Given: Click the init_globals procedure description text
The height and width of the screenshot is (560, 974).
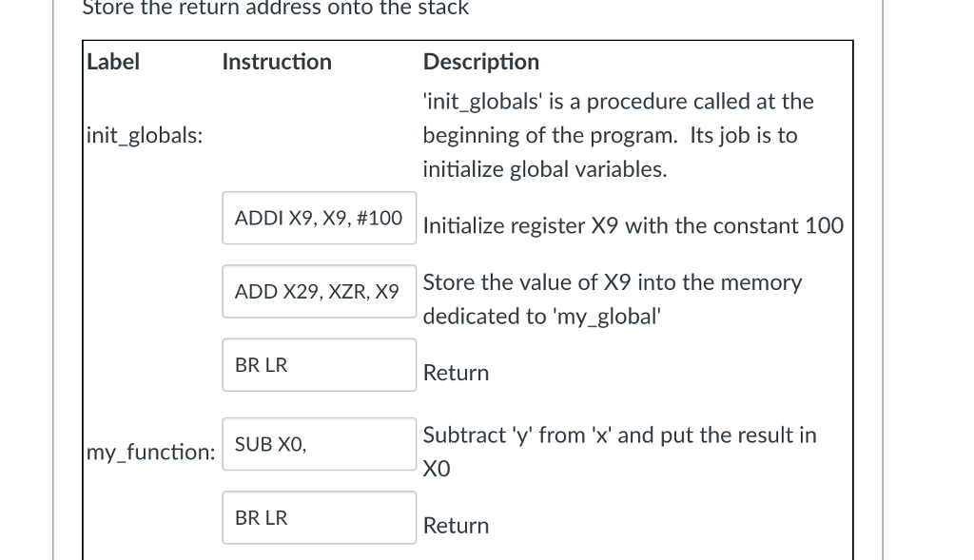Looking at the screenshot, I should [x=618, y=135].
